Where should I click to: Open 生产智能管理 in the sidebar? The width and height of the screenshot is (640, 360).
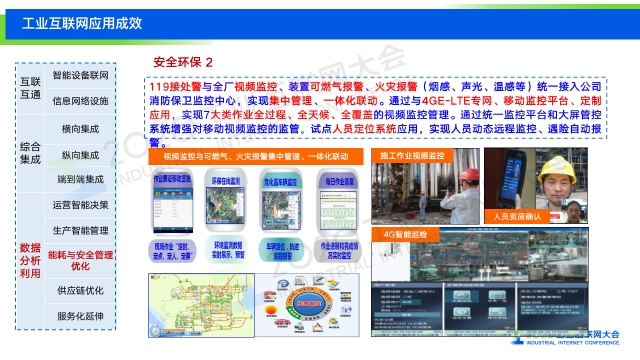80,231
